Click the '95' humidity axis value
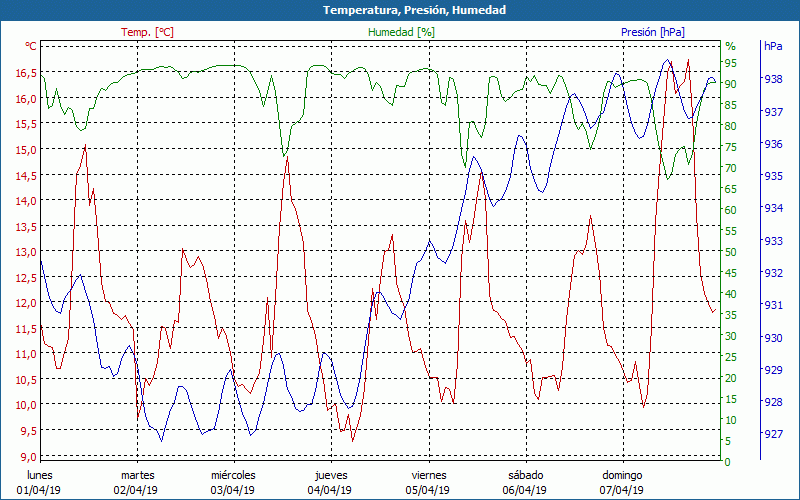The height and width of the screenshot is (500, 800). [731, 63]
